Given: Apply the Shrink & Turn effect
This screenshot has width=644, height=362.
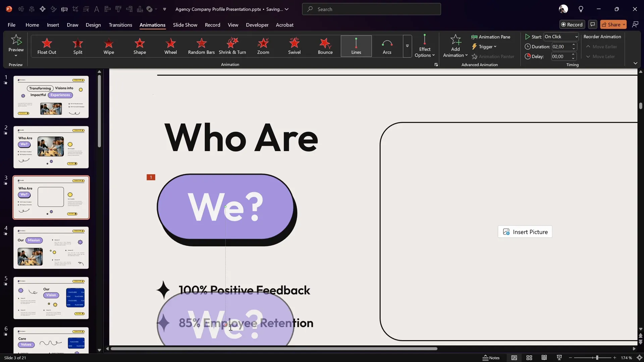Looking at the screenshot, I should (x=233, y=46).
